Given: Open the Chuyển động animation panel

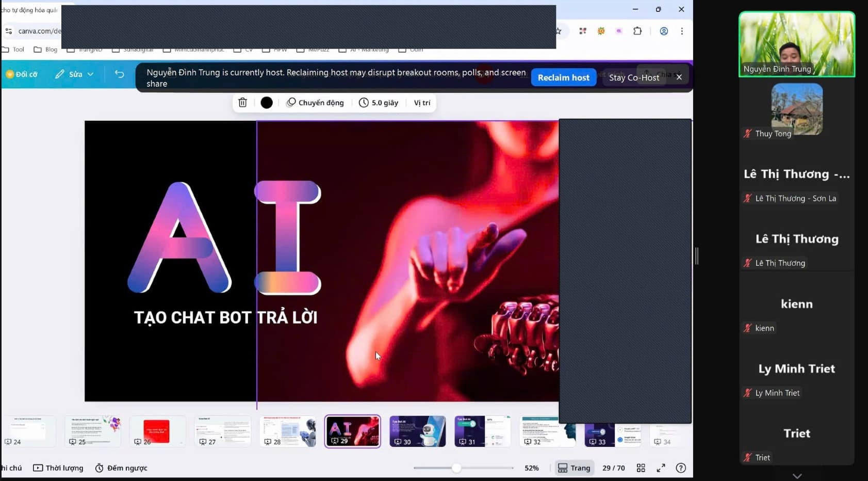Looking at the screenshot, I should (315, 102).
